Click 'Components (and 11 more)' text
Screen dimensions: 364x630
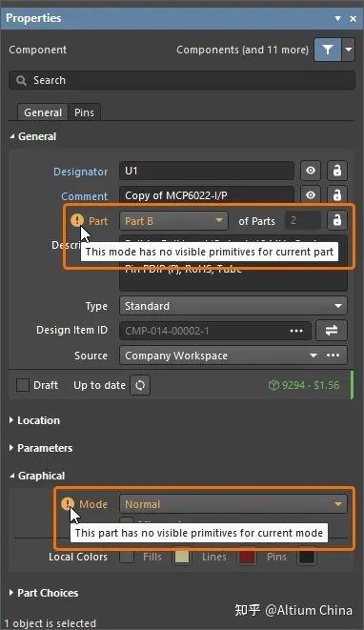pyautogui.click(x=242, y=50)
